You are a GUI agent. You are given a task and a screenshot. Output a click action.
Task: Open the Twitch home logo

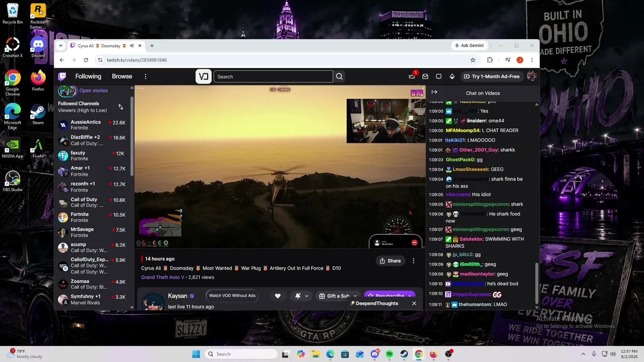[62, 76]
